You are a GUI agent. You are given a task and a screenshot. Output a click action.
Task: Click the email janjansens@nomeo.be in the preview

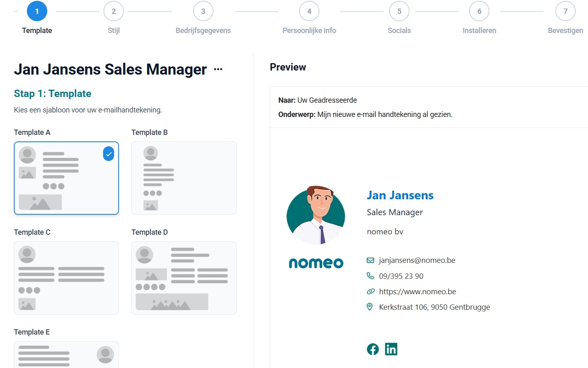tap(417, 260)
